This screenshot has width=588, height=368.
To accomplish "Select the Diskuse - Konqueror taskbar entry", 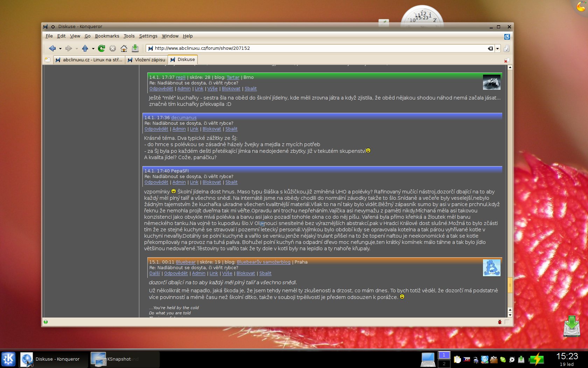I will tap(54, 359).
